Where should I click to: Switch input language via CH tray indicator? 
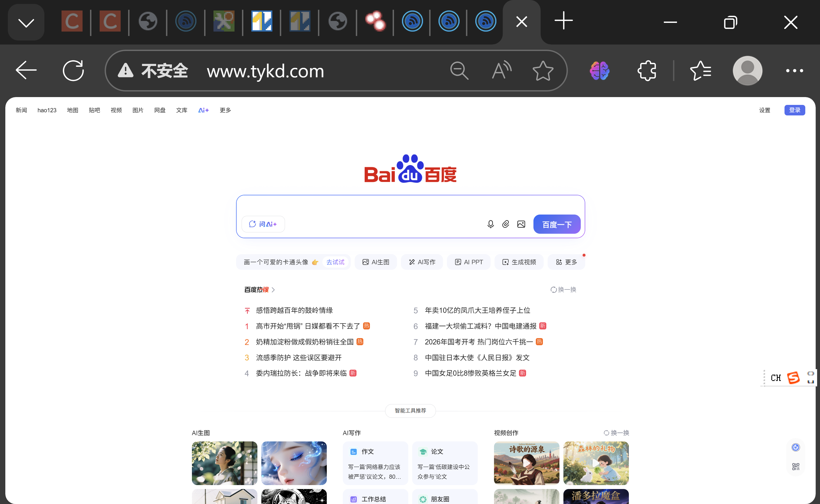(776, 378)
